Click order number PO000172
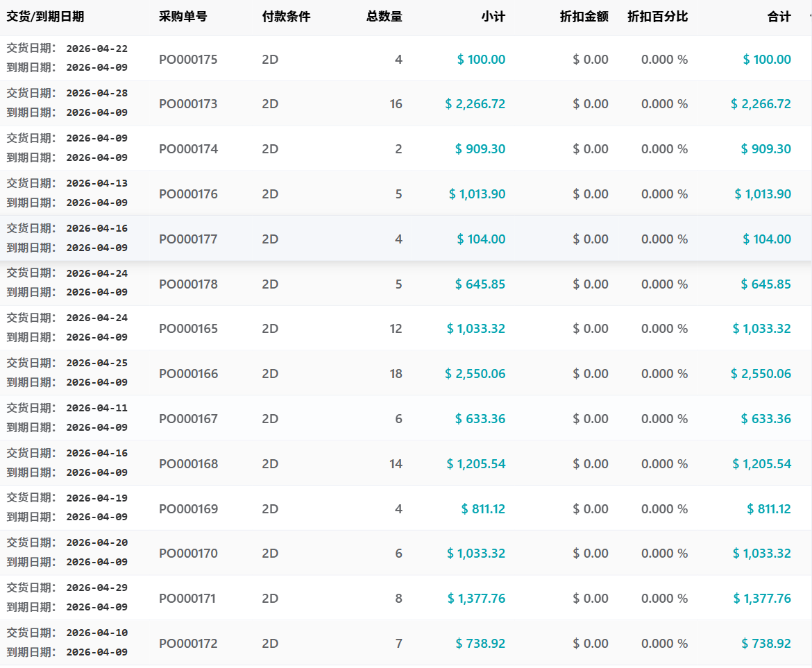Image resolution: width=812 pixels, height=668 pixels. [188, 644]
